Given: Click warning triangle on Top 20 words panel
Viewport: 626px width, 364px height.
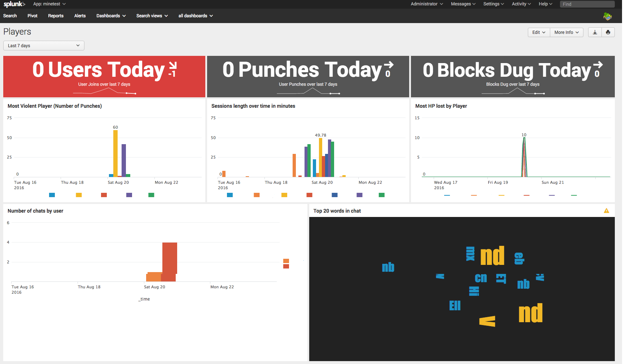Looking at the screenshot, I should pos(607,211).
